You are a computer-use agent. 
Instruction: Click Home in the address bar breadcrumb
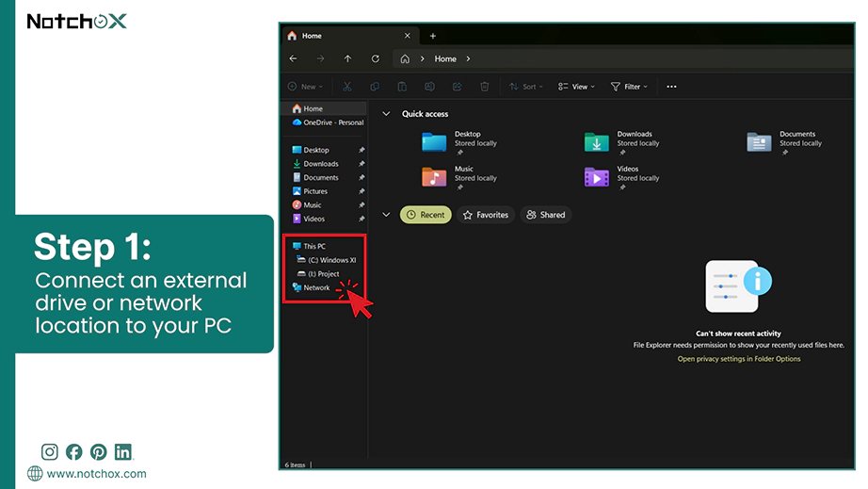(445, 58)
